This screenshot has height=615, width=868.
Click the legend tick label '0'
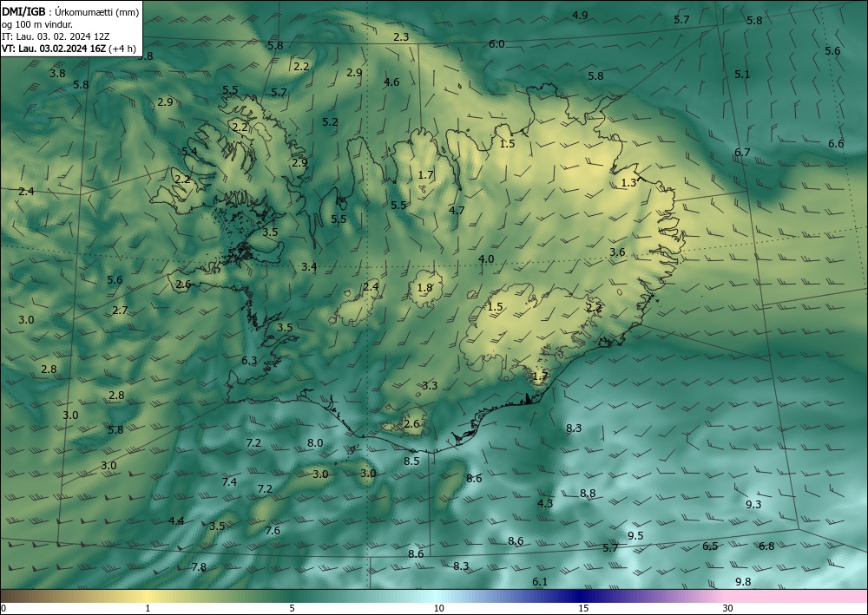(x=3, y=608)
